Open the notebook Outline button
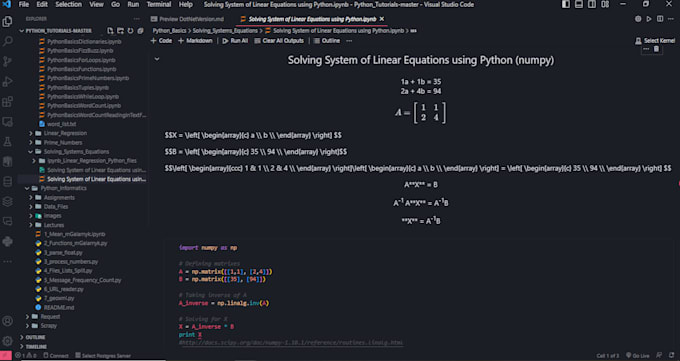680x361 pixels. pyautogui.click(x=327, y=41)
